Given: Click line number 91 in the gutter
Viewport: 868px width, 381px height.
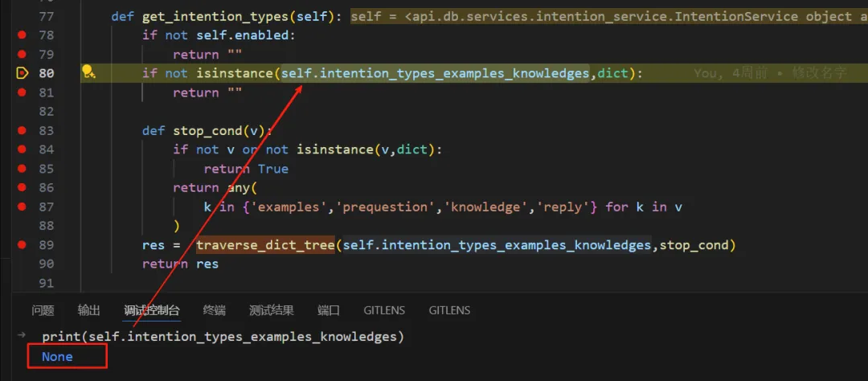Looking at the screenshot, I should [x=47, y=283].
